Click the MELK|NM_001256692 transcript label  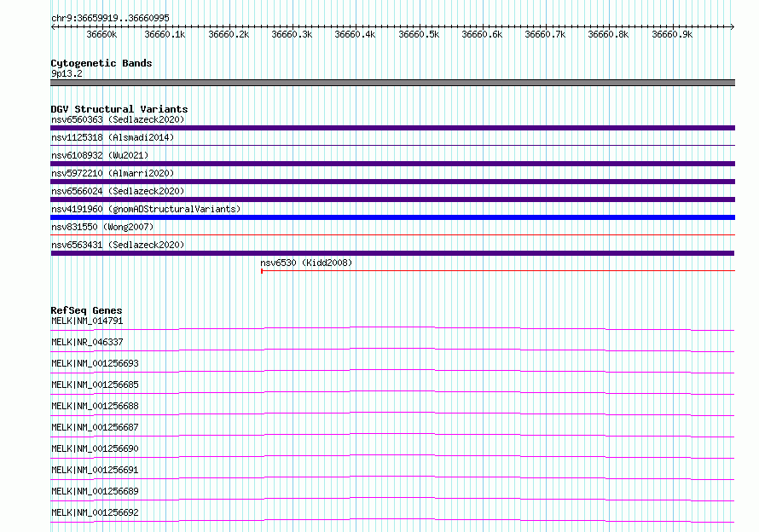(x=95, y=512)
